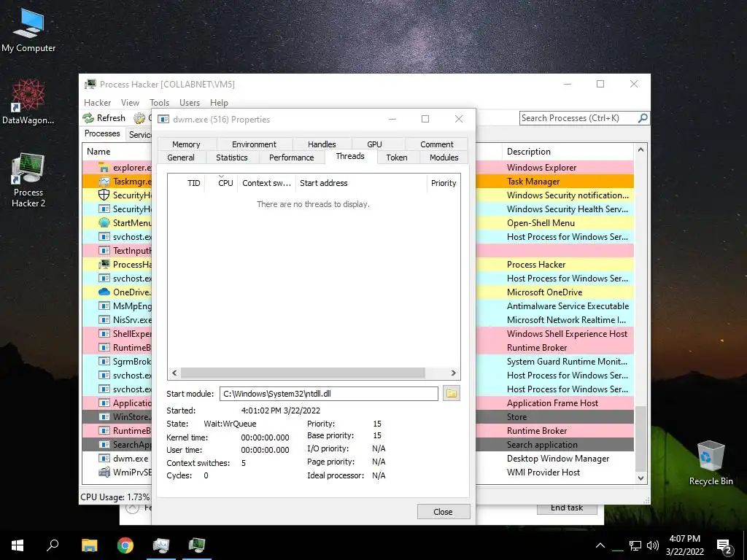The height and width of the screenshot is (560, 747).
Task: Select the SecurityHealth shield process icon
Action: [104, 195]
